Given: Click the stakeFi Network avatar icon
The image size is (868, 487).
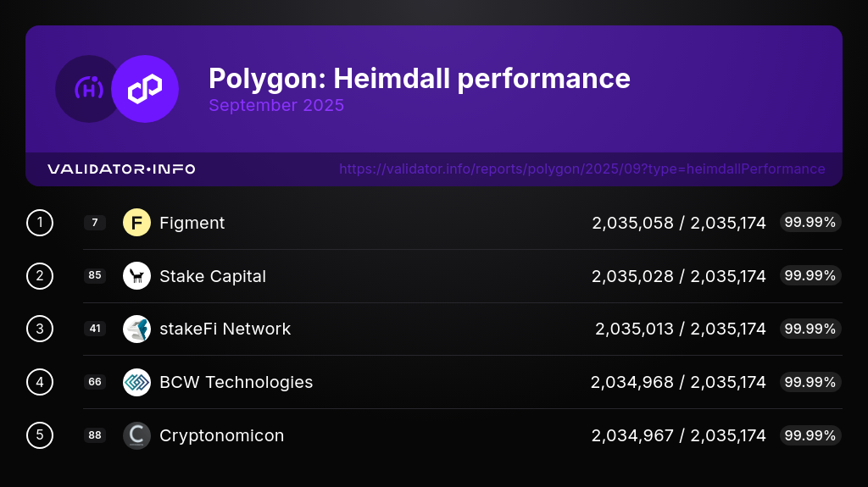Looking at the screenshot, I should tap(136, 329).
